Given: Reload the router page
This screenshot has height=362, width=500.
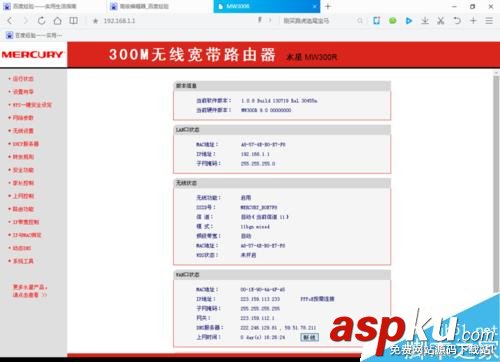Looking at the screenshot, I should tap(41, 21).
